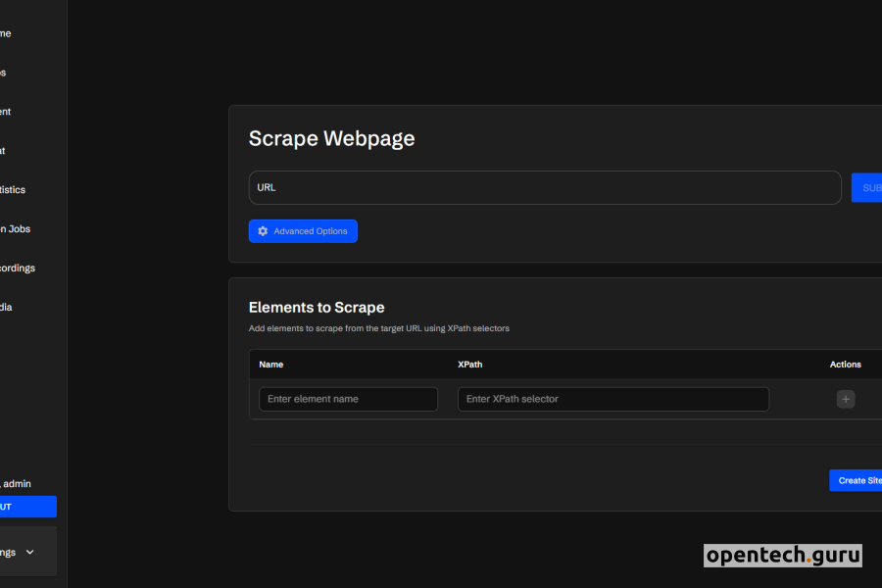This screenshot has height=588, width=882.
Task: Click the XPath column header
Action: pyautogui.click(x=470, y=364)
